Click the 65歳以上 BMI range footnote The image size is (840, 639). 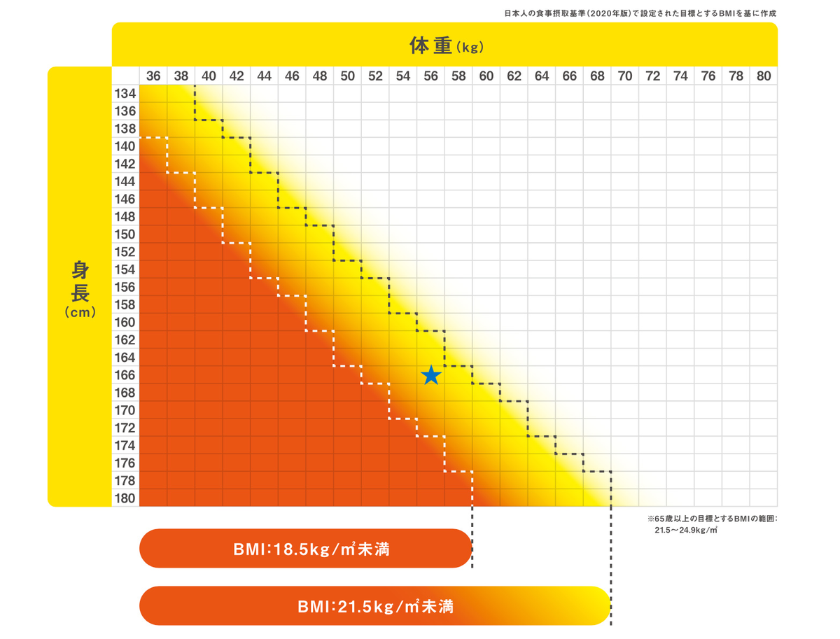(713, 524)
